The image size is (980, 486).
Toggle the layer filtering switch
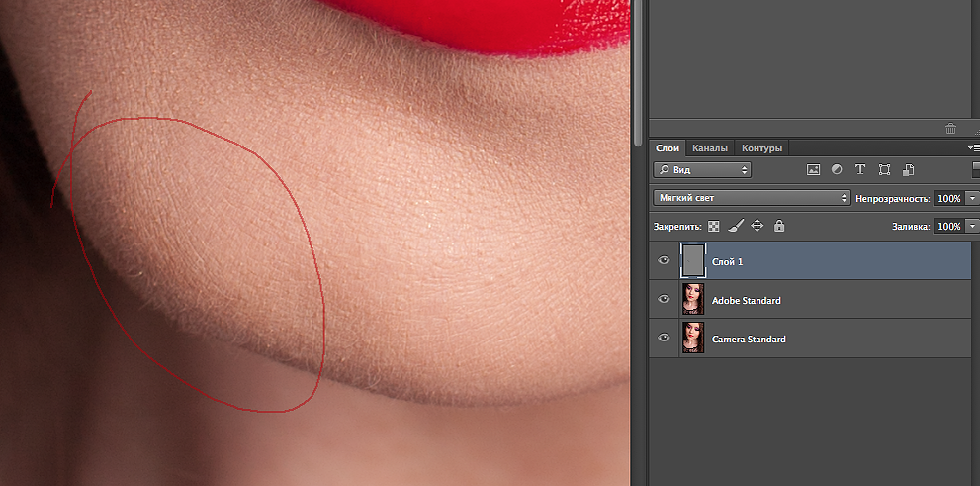(x=976, y=169)
